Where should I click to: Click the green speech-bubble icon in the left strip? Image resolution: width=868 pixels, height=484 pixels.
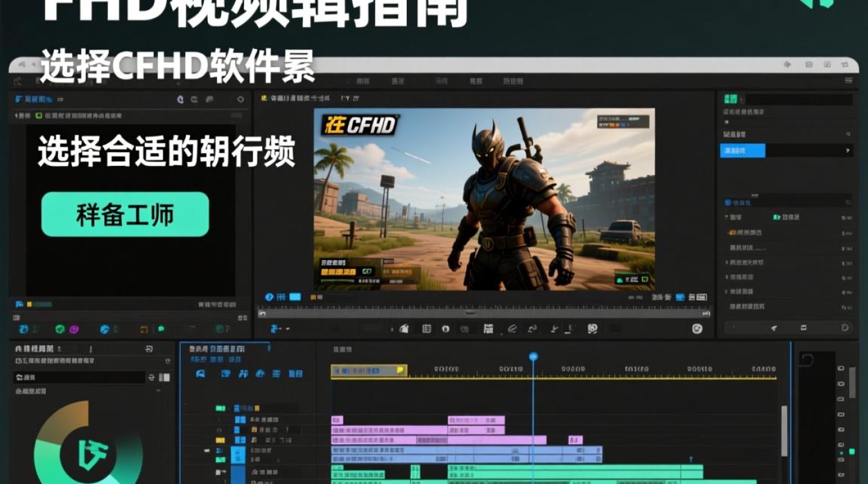tap(161, 329)
